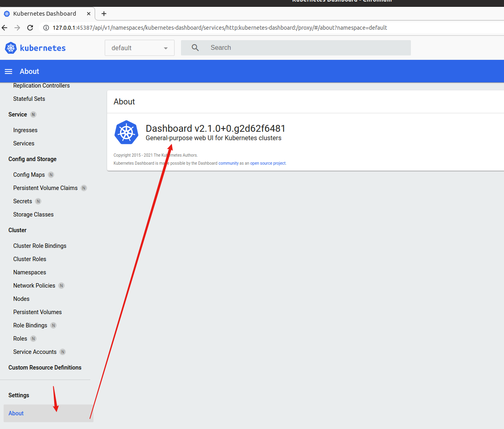Viewport: 504px width, 429px height.
Task: Open Persistent Volume Claims page
Action: 45,188
